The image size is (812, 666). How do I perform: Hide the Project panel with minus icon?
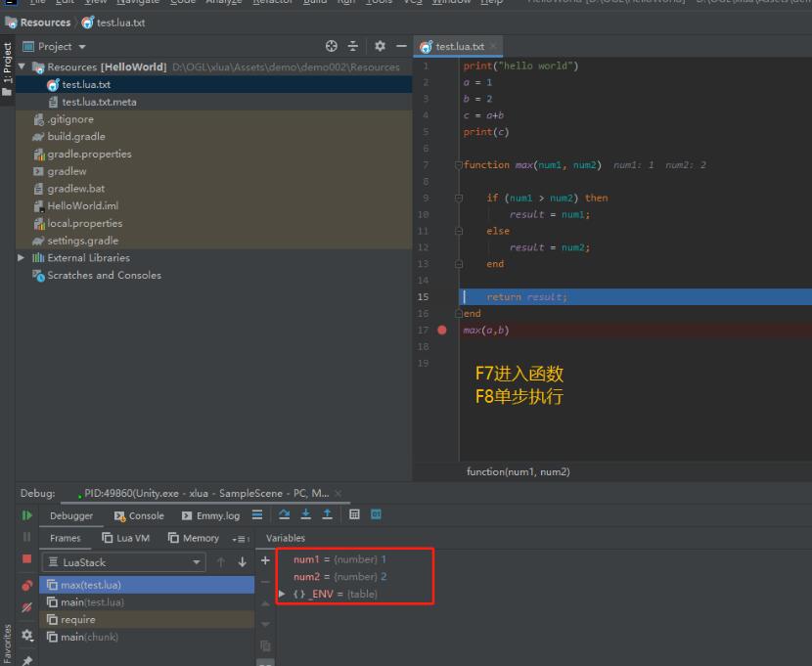pos(401,46)
